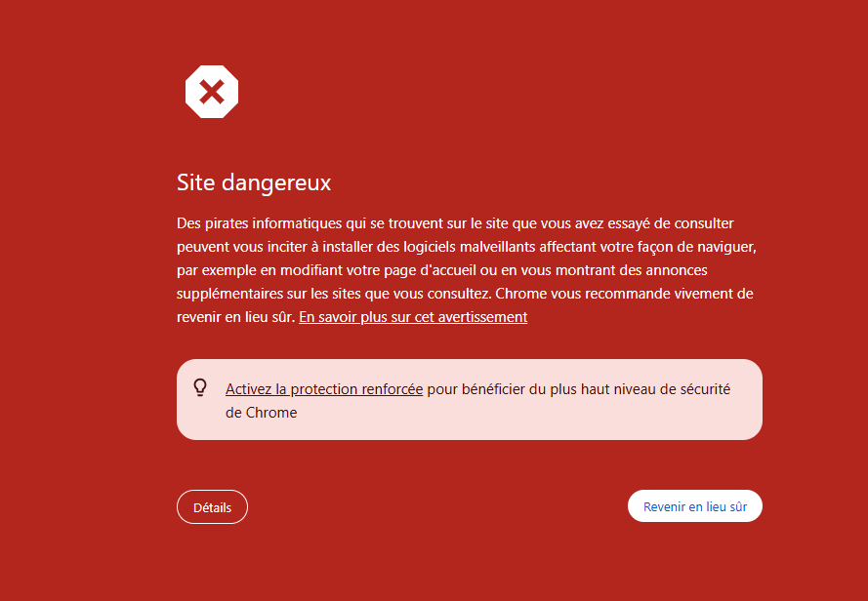The image size is (868, 601).
Task: Open En savoir plus sur cet avertissement link
Action: [413, 317]
